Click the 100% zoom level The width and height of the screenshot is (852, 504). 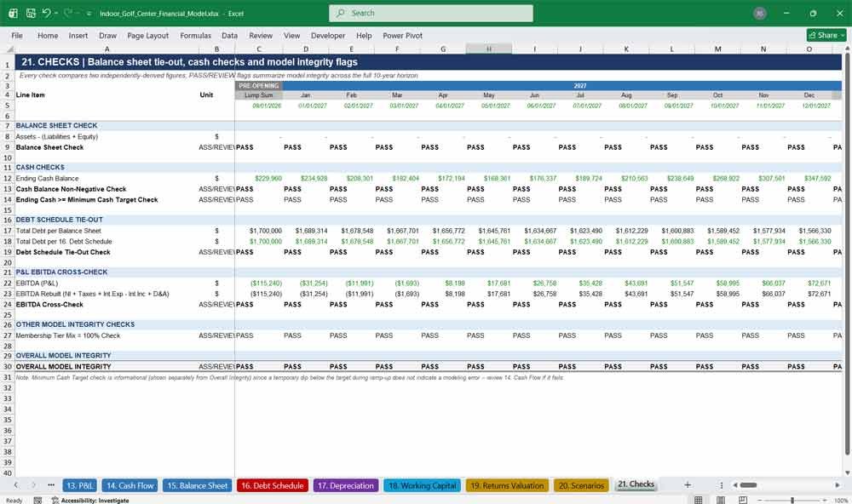pyautogui.click(x=841, y=501)
